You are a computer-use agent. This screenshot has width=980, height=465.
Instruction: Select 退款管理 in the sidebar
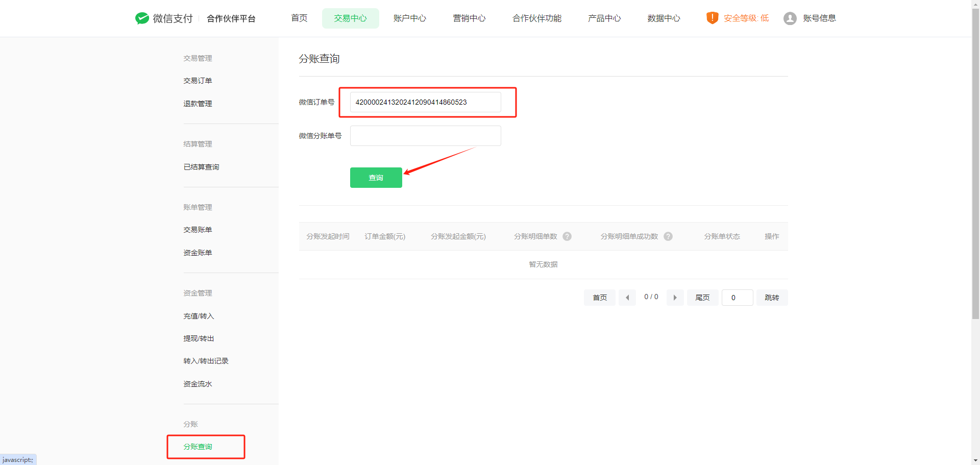[x=198, y=104]
